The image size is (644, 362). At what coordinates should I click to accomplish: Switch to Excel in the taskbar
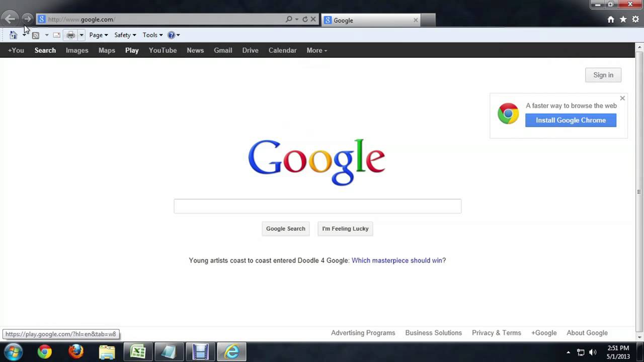[138, 351]
